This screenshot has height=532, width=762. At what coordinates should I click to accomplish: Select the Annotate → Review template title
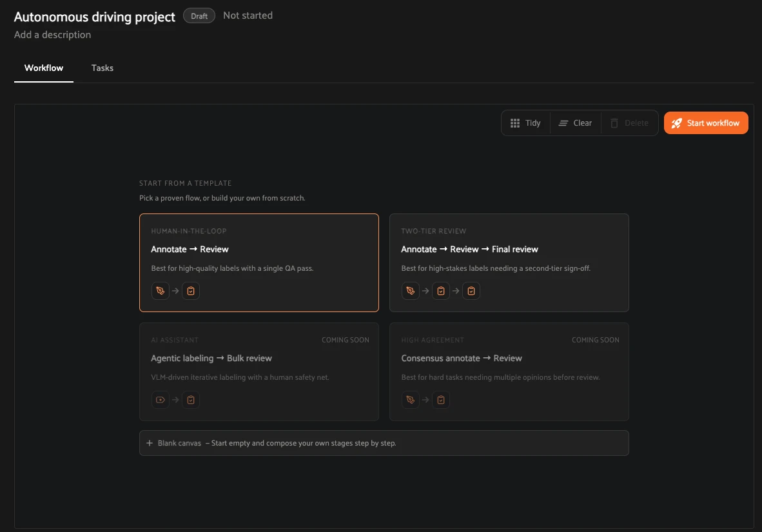(x=190, y=249)
